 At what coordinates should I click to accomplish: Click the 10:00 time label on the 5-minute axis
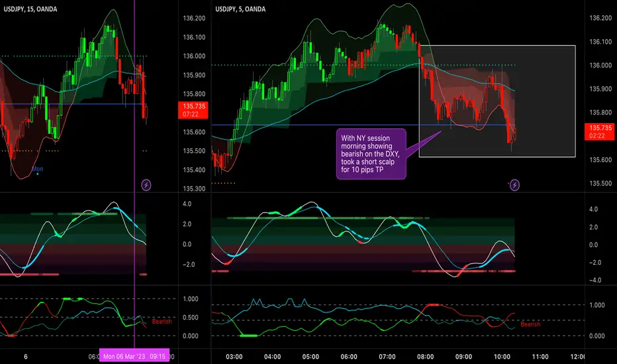(x=502, y=357)
